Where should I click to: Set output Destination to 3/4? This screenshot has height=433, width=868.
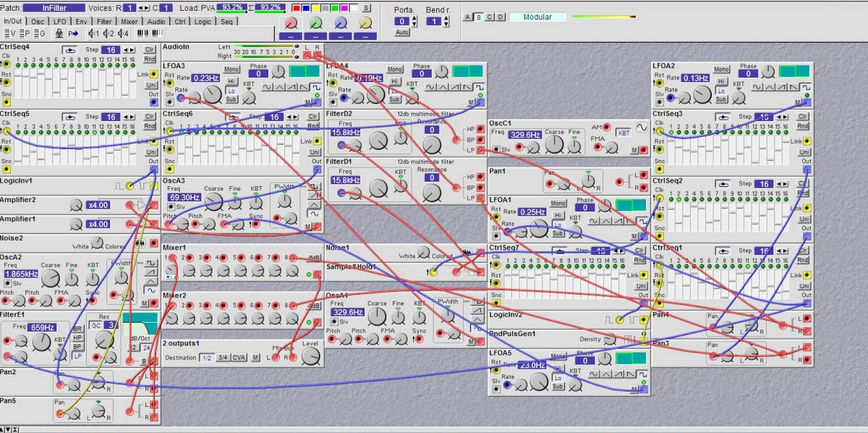223,358
